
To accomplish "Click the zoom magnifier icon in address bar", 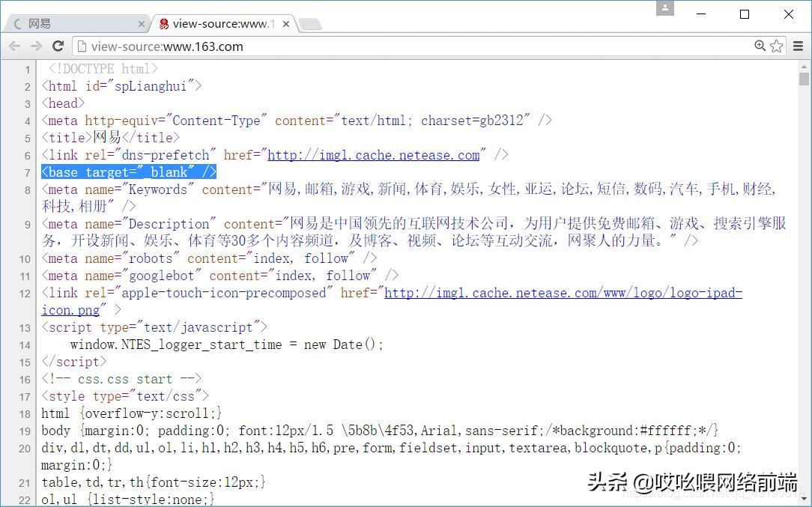I will click(760, 46).
